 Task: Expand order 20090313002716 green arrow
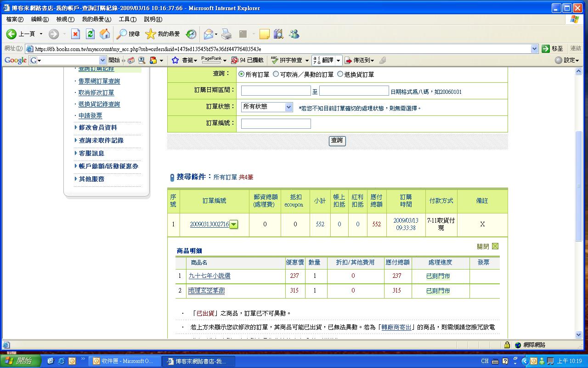tap(234, 224)
